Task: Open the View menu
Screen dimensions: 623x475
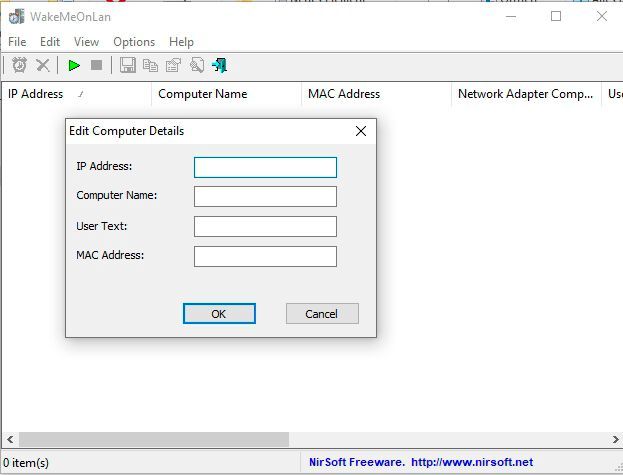Action: [86, 42]
